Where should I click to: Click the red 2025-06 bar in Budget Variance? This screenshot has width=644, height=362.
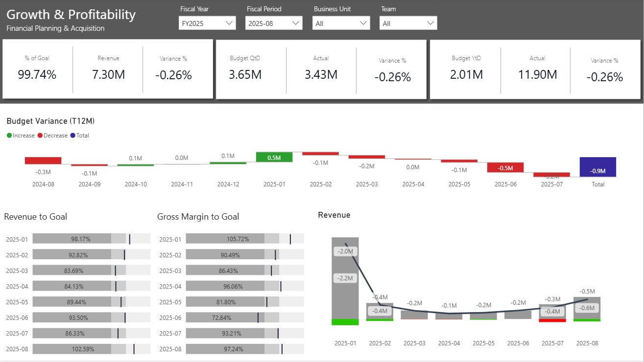(x=505, y=167)
